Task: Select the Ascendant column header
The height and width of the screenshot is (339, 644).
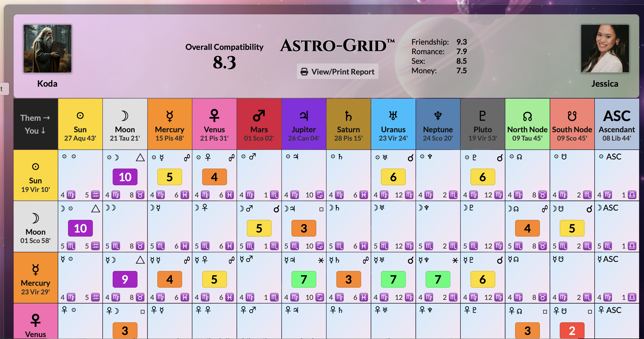Action: point(617,124)
